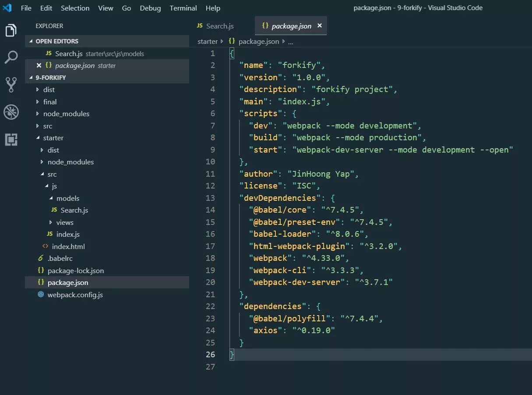Collapse the src folder inside starter
The height and width of the screenshot is (395, 532).
tap(52, 174)
